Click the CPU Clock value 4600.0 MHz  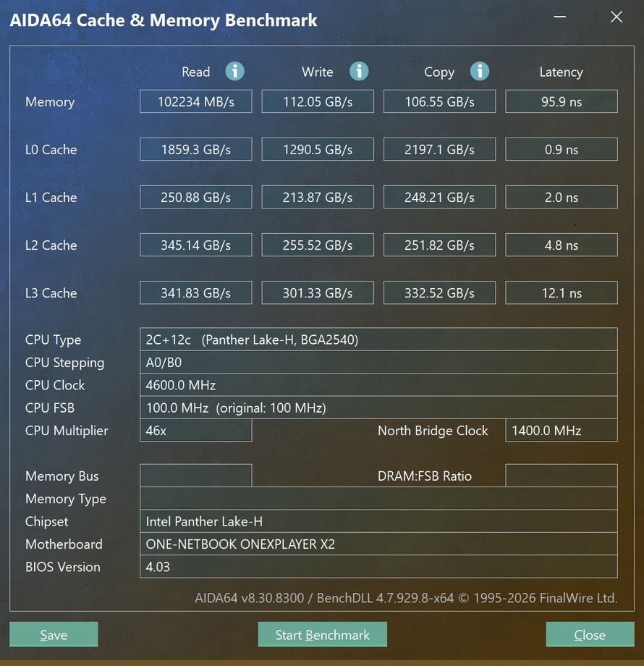click(378, 385)
